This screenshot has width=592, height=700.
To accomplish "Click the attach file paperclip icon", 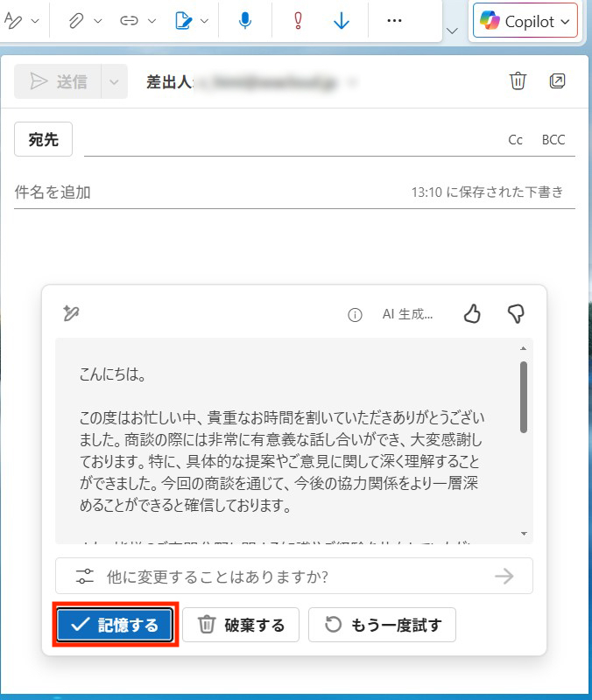I will tap(76, 20).
